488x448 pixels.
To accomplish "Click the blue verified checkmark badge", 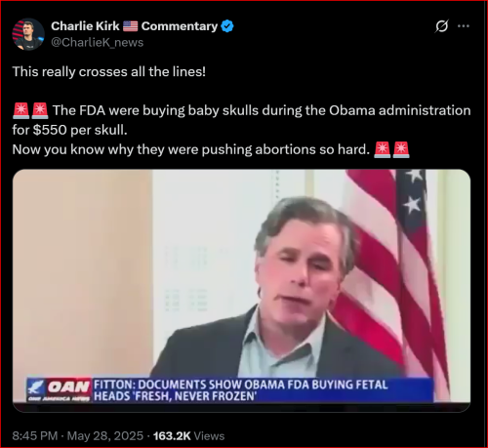I will (x=227, y=26).
